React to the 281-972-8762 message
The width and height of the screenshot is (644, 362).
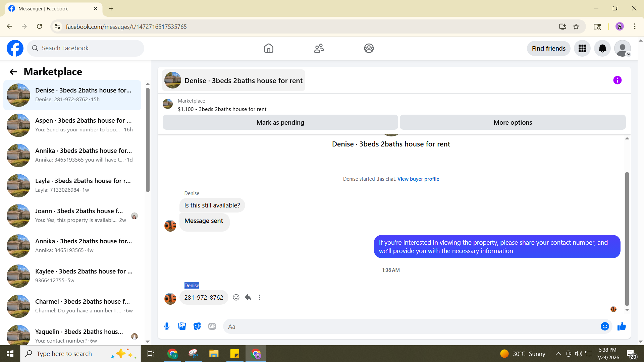(x=236, y=297)
